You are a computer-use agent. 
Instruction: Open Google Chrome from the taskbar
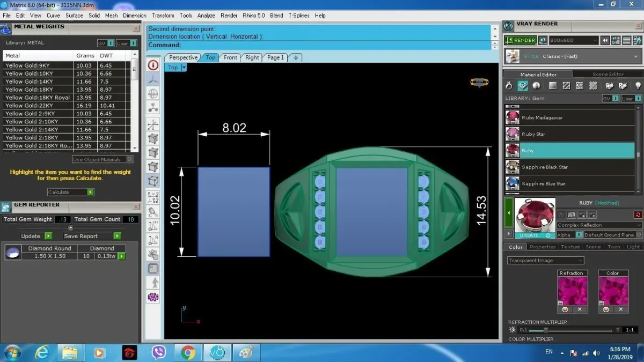[188, 352]
